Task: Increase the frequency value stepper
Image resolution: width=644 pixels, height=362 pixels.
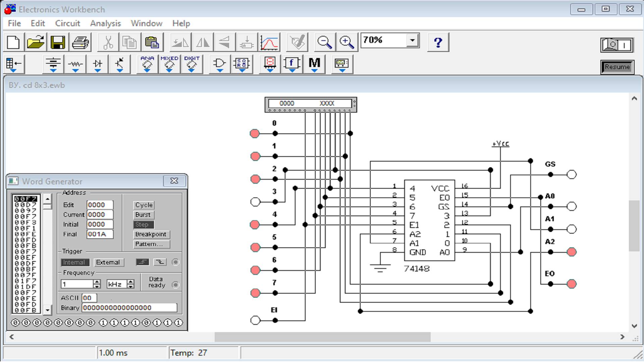Action: click(x=97, y=282)
